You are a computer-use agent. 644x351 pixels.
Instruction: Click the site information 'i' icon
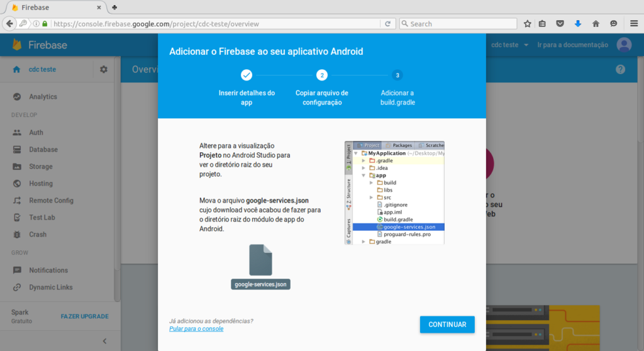point(36,24)
